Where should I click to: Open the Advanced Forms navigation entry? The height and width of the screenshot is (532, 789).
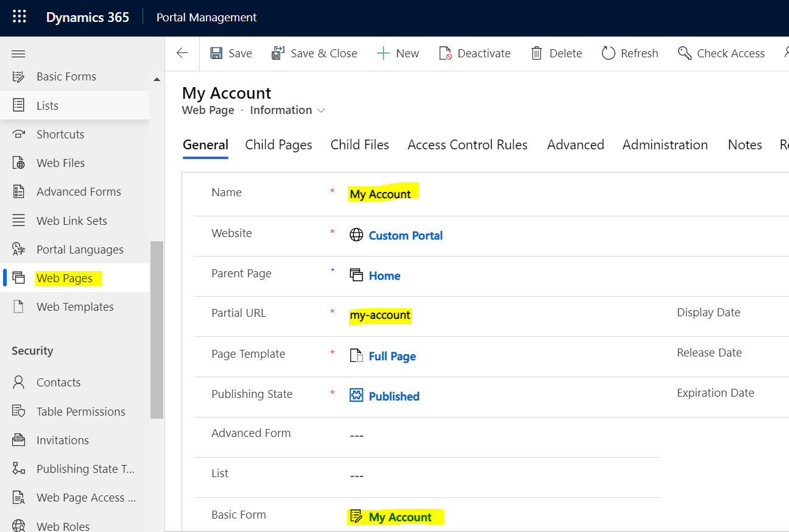point(78,191)
